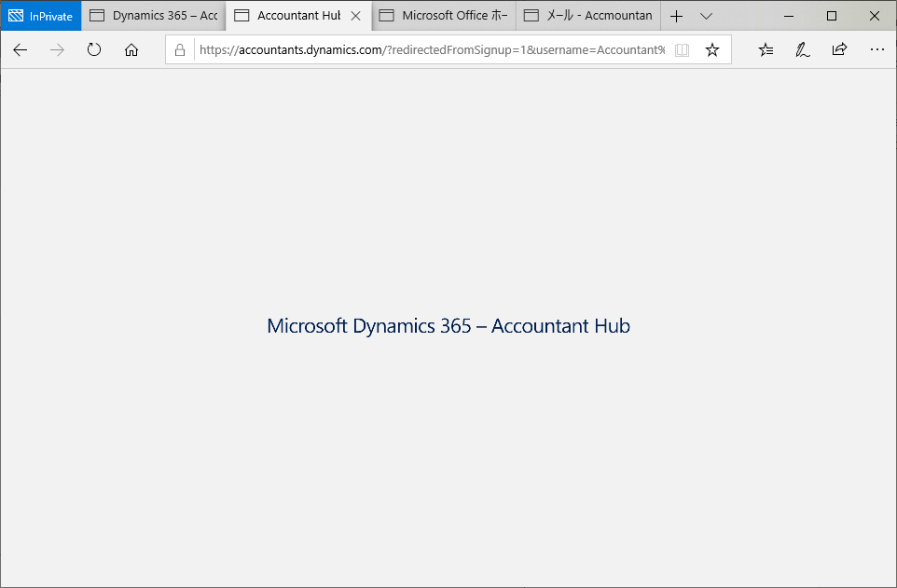The width and height of the screenshot is (897, 588).
Task: Maximize the browser window
Action: 832,16
